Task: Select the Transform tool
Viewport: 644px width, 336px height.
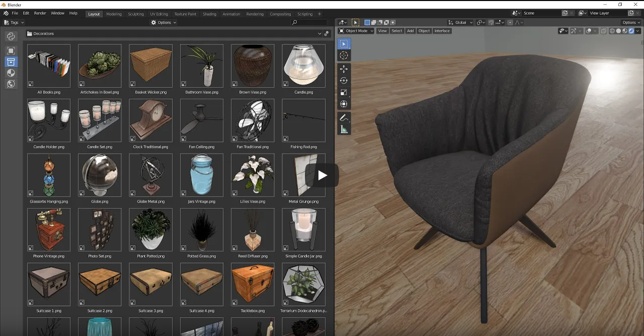Action: click(x=344, y=104)
